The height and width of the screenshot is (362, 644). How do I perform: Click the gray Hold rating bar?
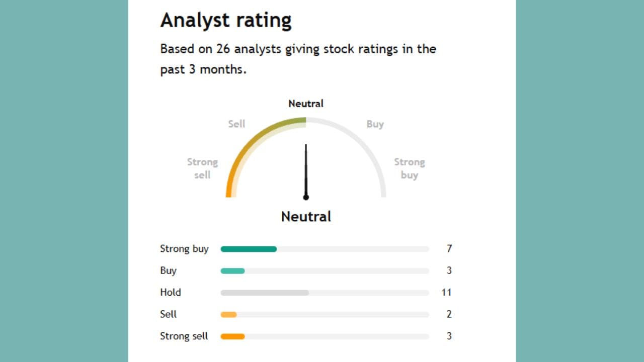pyautogui.click(x=265, y=293)
